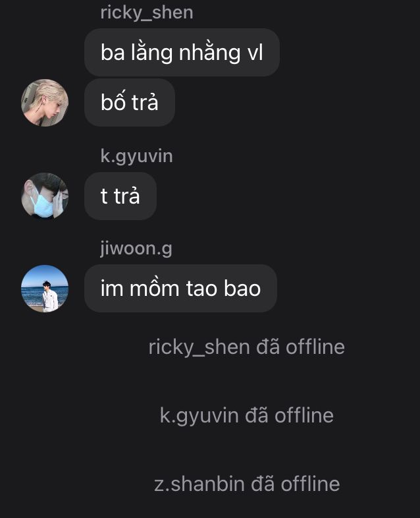Screen dimensions: 420x518
Task: Click the word 'bao' in jiwoon.g's message
Action: click(242, 289)
